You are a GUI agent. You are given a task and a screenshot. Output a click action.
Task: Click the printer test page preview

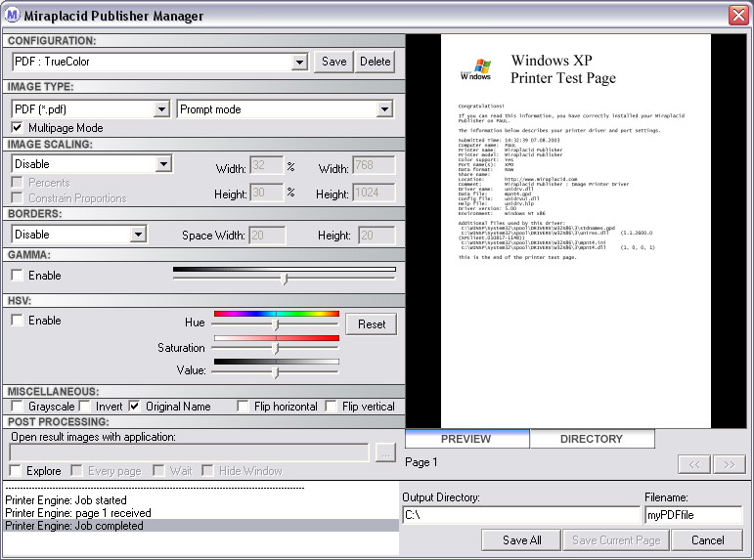[576, 232]
